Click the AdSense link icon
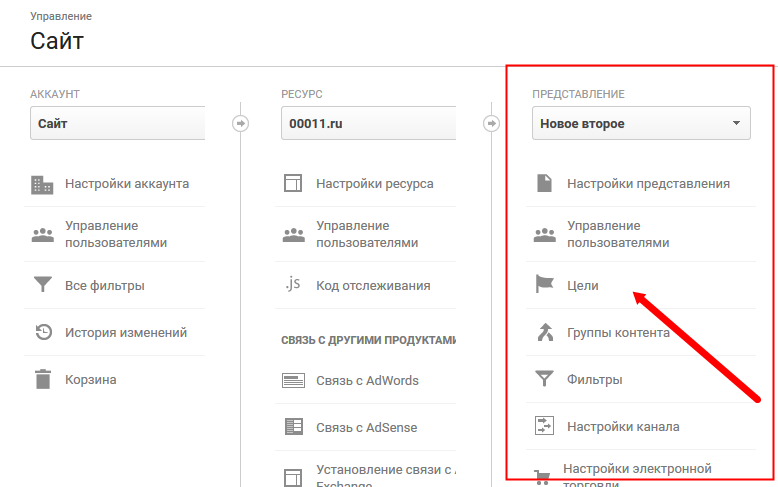 (294, 426)
